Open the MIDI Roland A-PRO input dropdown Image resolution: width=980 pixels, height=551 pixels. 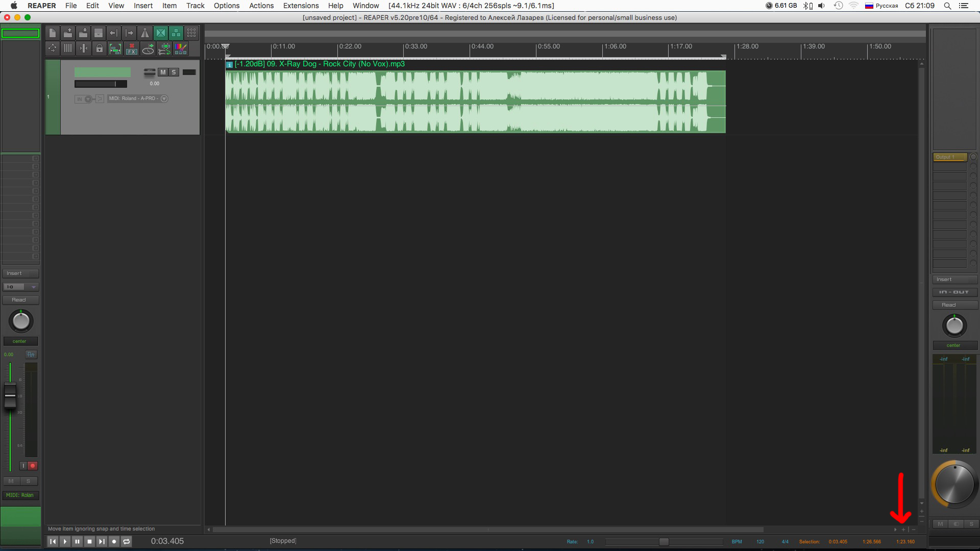pyautogui.click(x=164, y=98)
